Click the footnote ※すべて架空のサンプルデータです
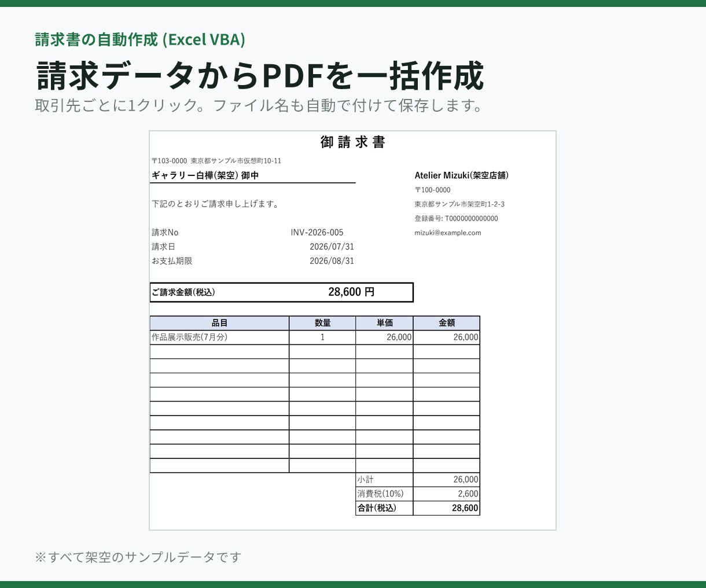The image size is (706, 588). [x=138, y=557]
